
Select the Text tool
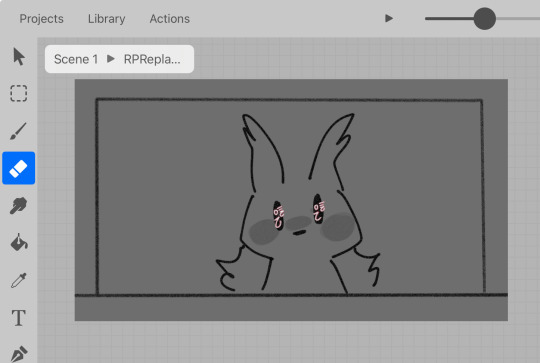coord(19,318)
